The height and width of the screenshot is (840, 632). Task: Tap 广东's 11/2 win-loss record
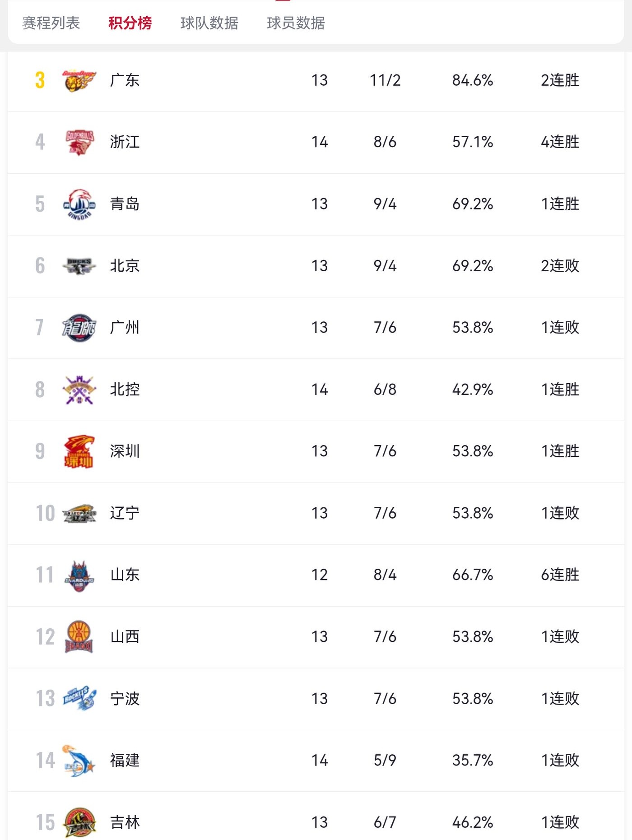tap(385, 80)
